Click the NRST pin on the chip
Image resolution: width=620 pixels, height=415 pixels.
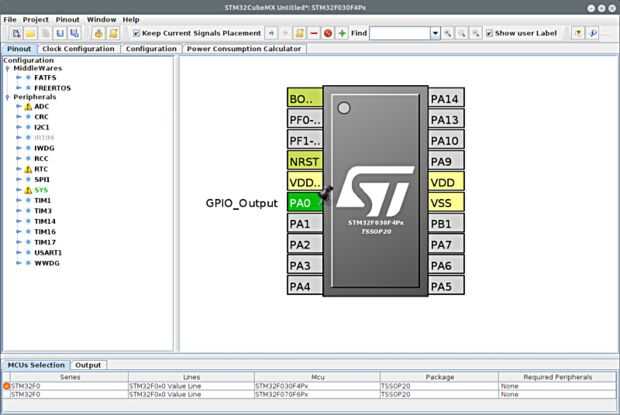304,162
